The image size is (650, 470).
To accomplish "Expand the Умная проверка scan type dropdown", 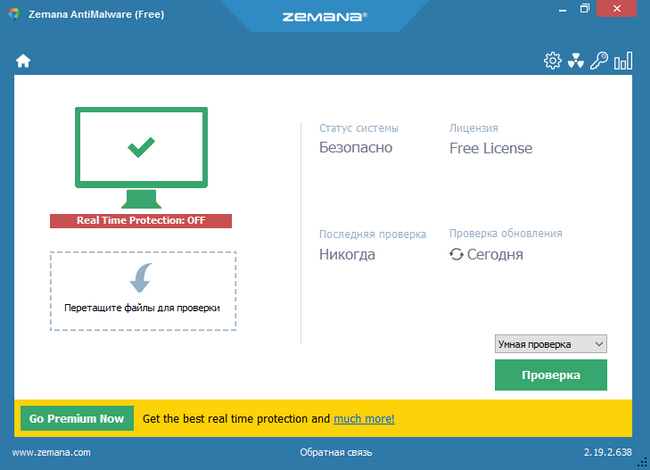I will 551,344.
